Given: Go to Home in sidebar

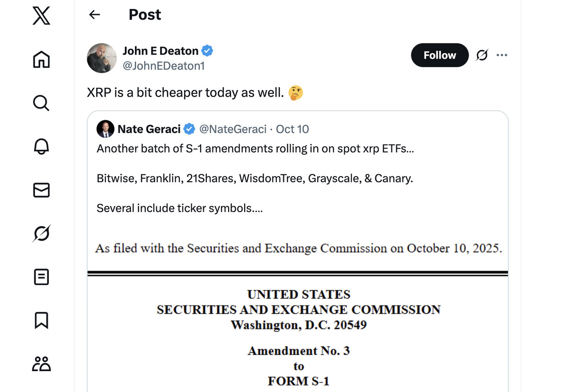Looking at the screenshot, I should [41, 59].
